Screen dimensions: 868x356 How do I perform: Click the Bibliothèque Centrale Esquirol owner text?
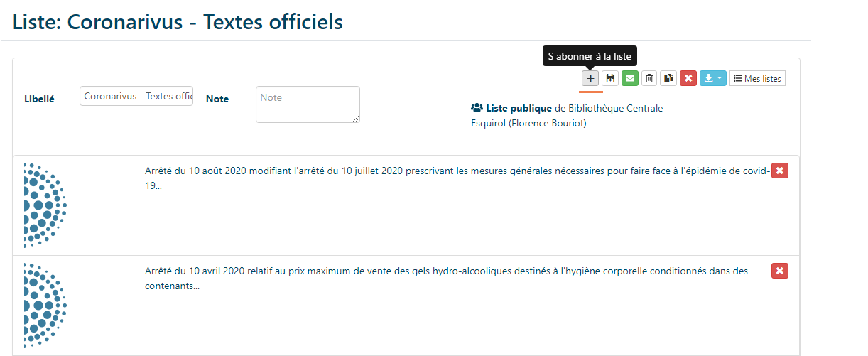(x=567, y=116)
